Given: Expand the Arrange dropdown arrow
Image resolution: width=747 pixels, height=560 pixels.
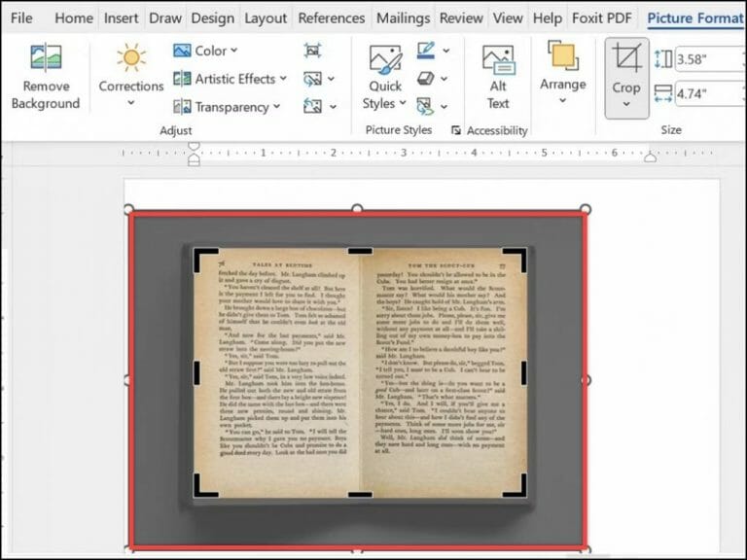Looking at the screenshot, I should tap(562, 100).
